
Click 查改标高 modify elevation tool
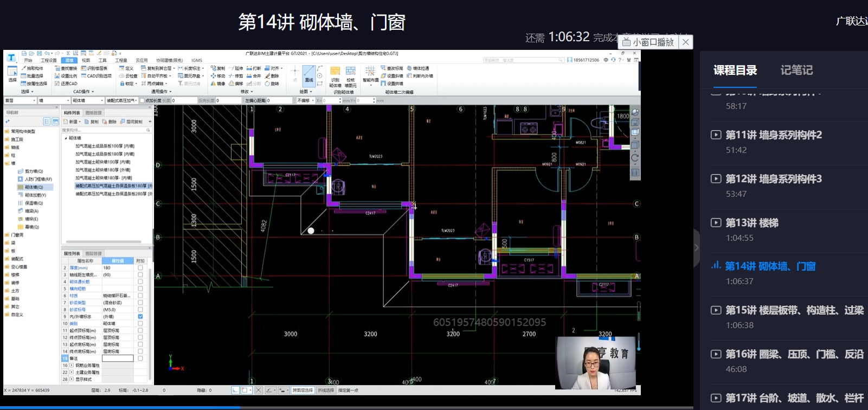pyautogui.click(x=392, y=68)
